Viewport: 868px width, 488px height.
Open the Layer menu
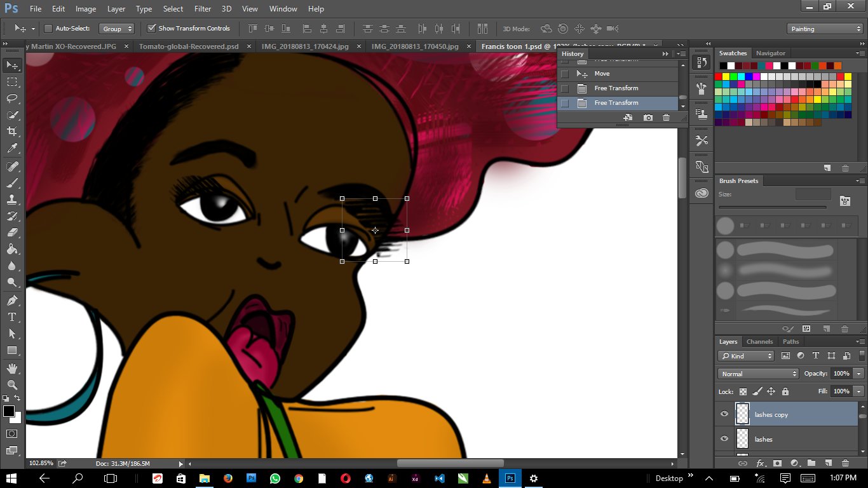coord(116,9)
